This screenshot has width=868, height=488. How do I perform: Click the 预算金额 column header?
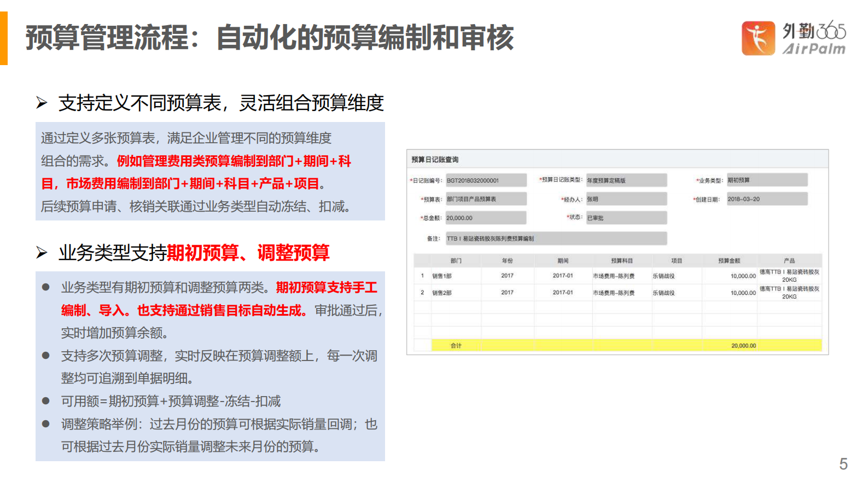point(729,260)
